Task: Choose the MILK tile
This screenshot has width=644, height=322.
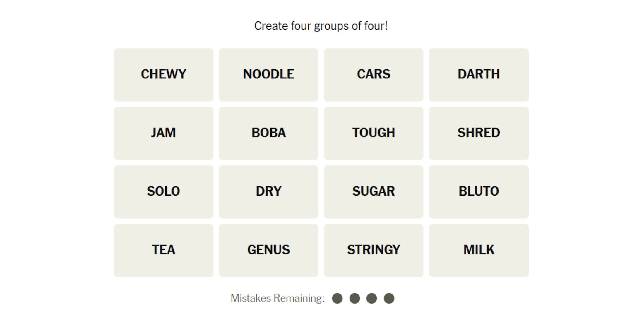Action: click(479, 250)
